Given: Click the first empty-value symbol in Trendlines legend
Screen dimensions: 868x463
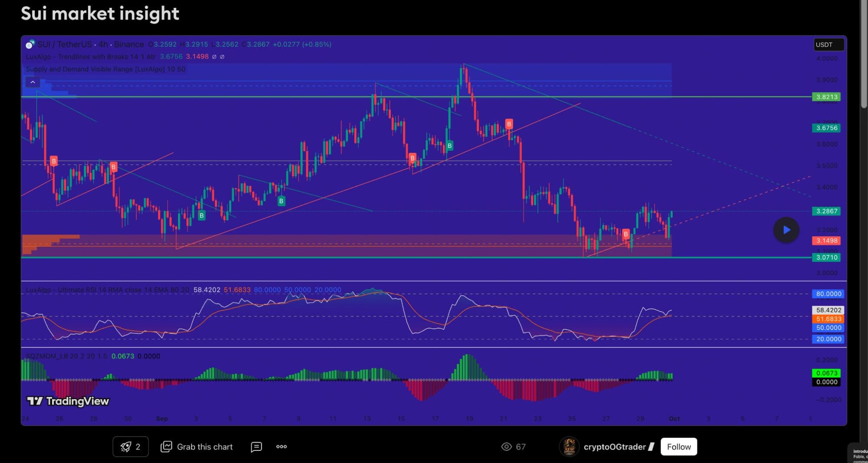Looking at the screenshot, I should (x=214, y=57).
